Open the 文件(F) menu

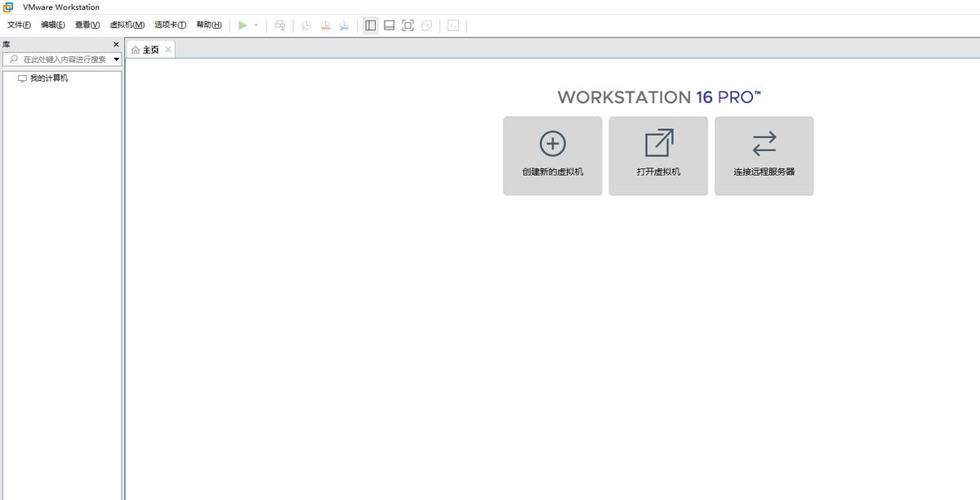coord(19,25)
